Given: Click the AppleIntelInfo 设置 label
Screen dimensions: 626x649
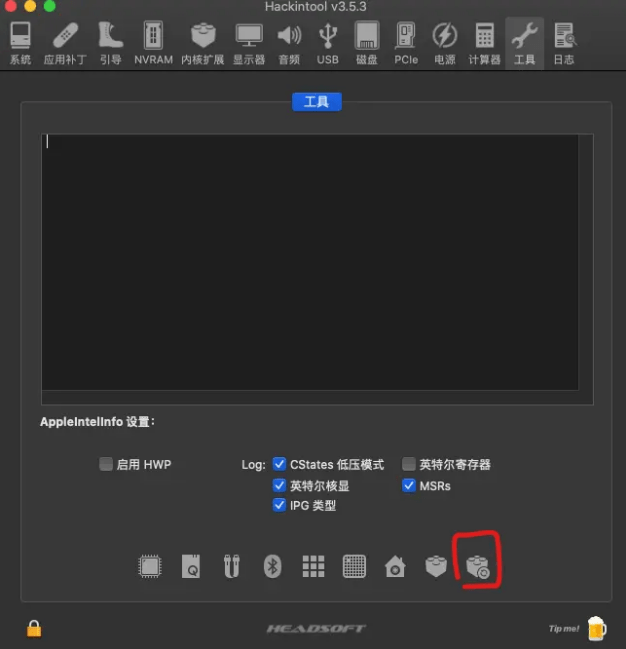Looking at the screenshot, I should pyautogui.click(x=97, y=422).
